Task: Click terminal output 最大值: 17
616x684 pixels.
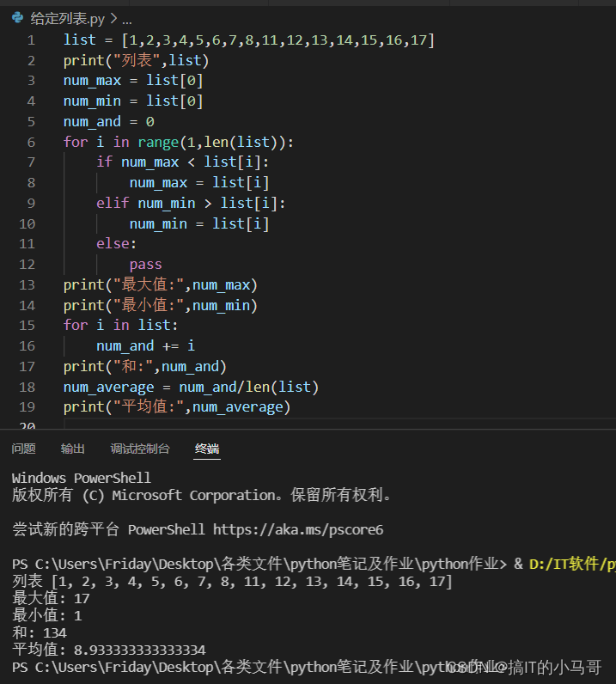Action: (x=51, y=598)
